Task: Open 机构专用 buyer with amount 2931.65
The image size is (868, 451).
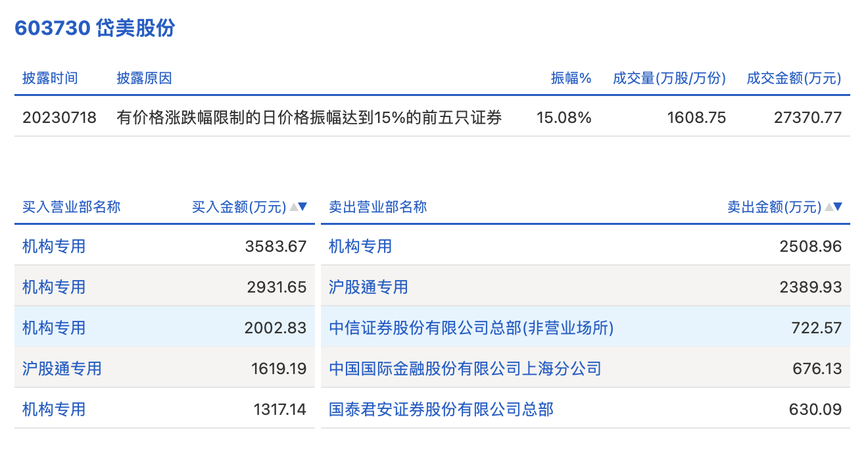Action: (54, 287)
